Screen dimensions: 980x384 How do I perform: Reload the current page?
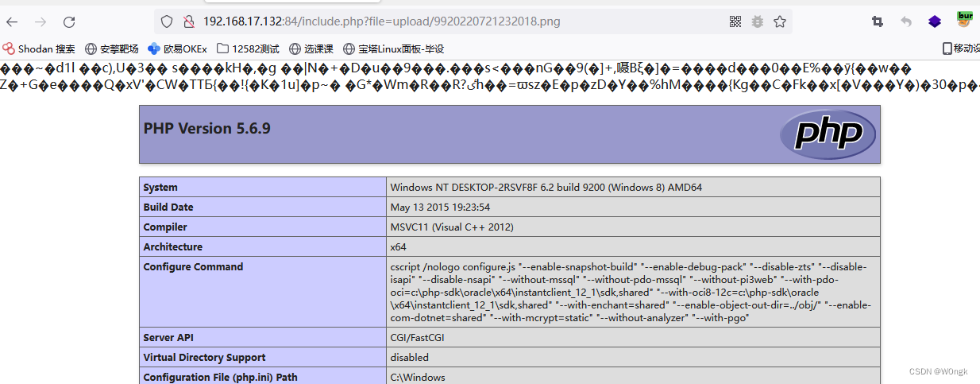pyautogui.click(x=69, y=22)
